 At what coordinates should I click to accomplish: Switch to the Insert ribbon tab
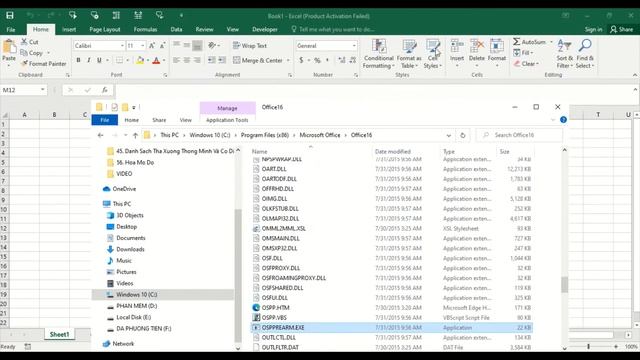pyautogui.click(x=69, y=29)
